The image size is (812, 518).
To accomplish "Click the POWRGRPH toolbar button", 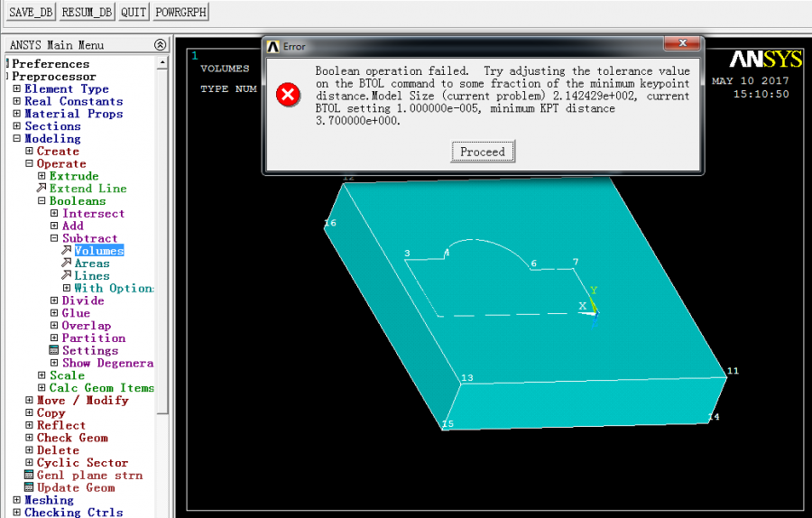I will click(180, 12).
